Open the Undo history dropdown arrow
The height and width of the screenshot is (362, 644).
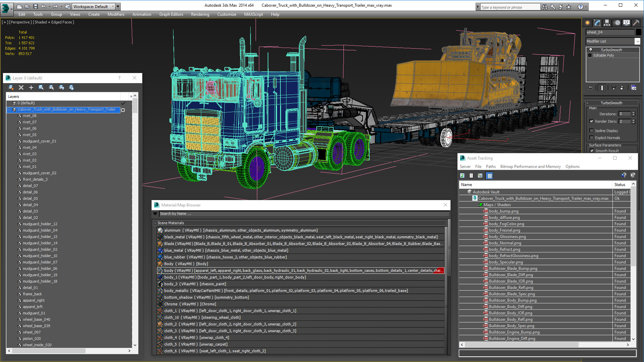pyautogui.click(x=49, y=6)
